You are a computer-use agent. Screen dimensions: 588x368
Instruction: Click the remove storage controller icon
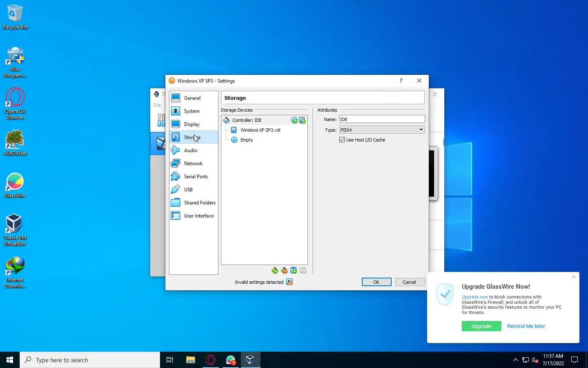pyautogui.click(x=284, y=271)
